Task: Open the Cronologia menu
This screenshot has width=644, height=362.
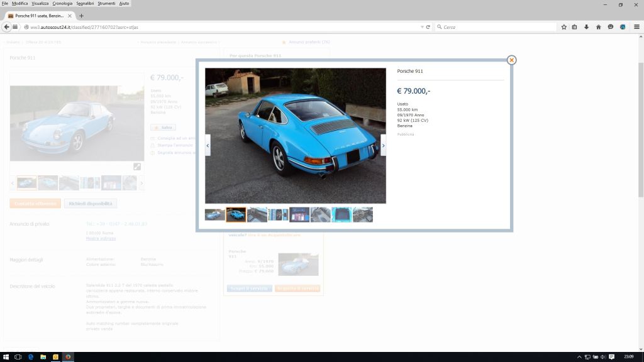Action: [62, 3]
